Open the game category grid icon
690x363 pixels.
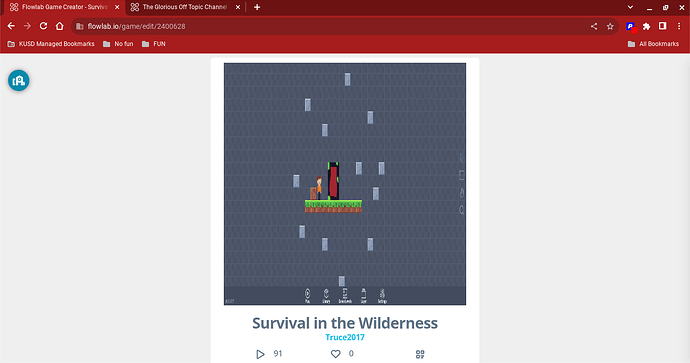pos(420,354)
